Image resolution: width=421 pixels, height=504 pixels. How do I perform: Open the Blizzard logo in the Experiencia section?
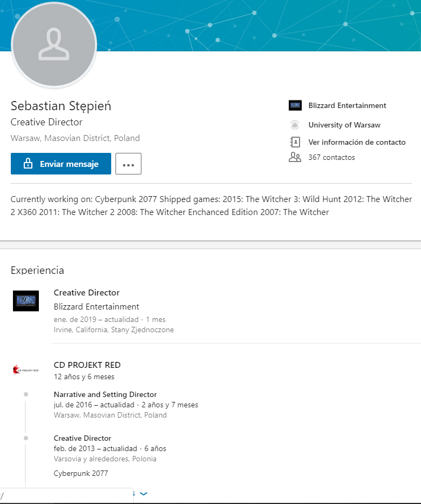(x=26, y=300)
